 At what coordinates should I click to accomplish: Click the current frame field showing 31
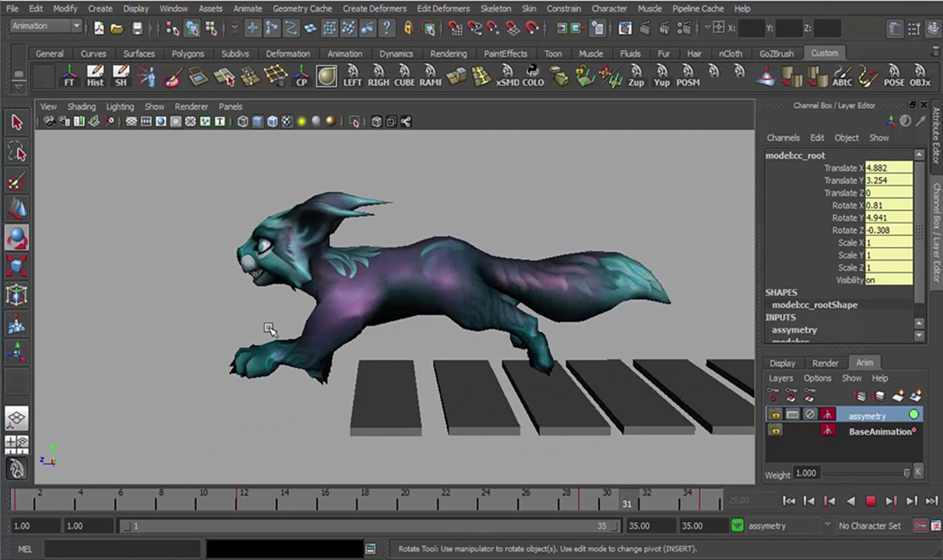[x=627, y=503]
